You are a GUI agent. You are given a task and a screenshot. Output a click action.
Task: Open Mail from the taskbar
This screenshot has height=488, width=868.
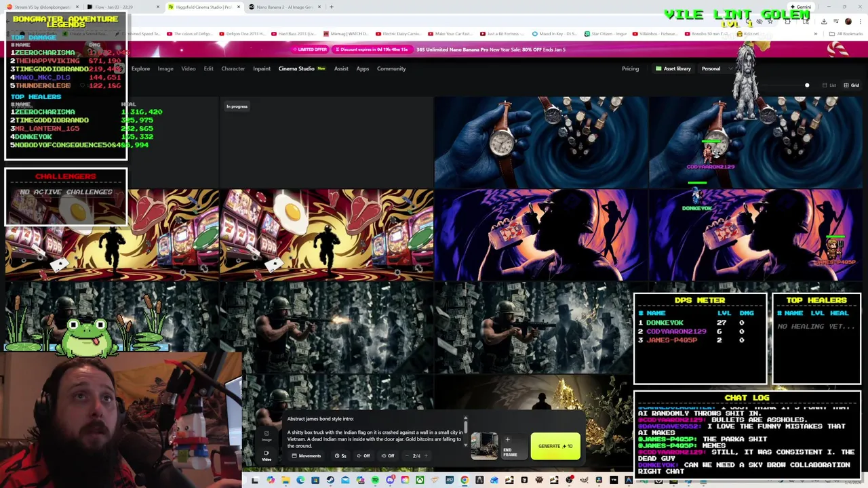click(x=345, y=480)
